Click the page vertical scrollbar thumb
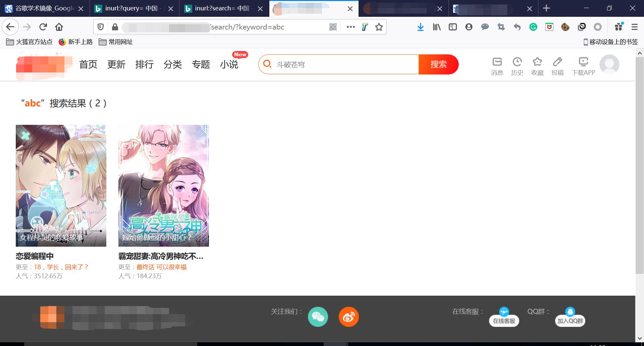The image size is (644, 346). (x=639, y=164)
